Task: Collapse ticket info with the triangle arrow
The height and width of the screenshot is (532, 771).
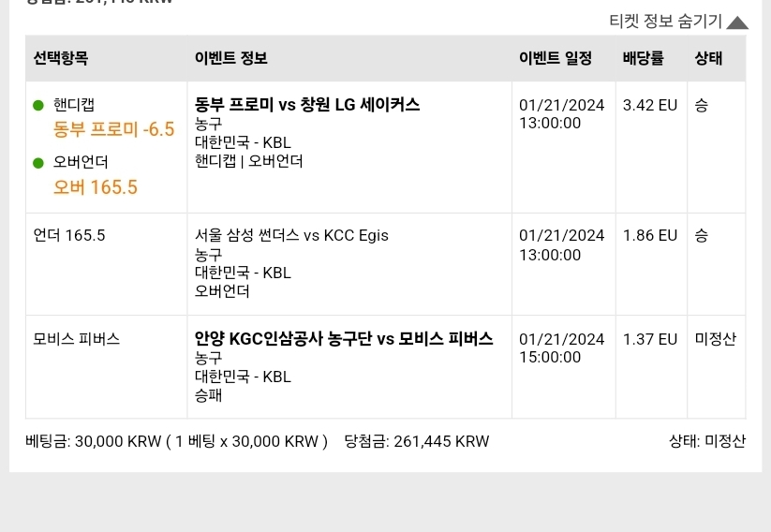Action: [x=737, y=22]
